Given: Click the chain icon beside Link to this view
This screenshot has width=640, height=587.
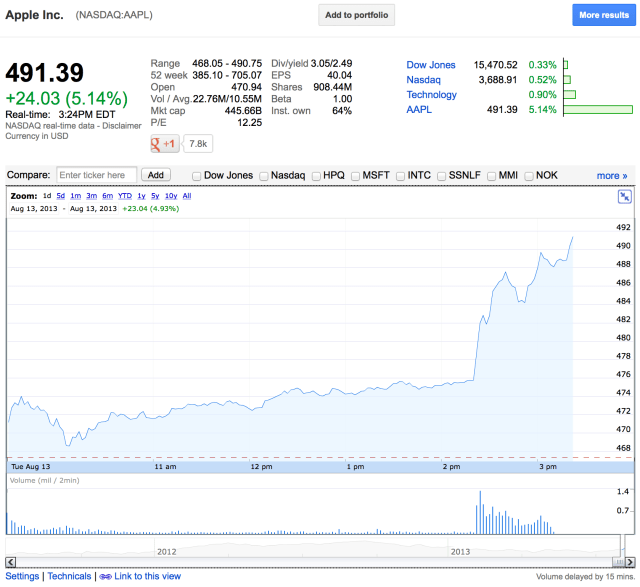Looking at the screenshot, I should tap(105, 576).
